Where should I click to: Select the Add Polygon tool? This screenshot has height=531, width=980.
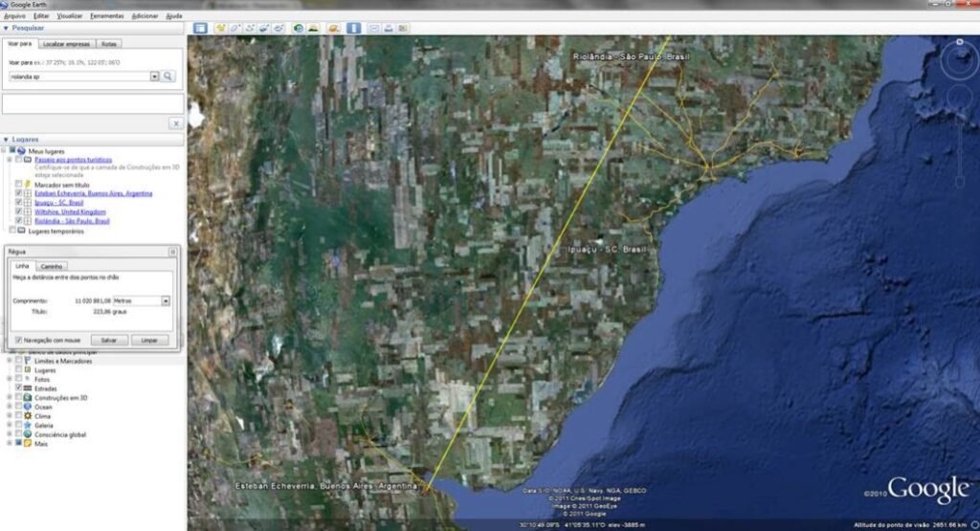(x=235, y=28)
